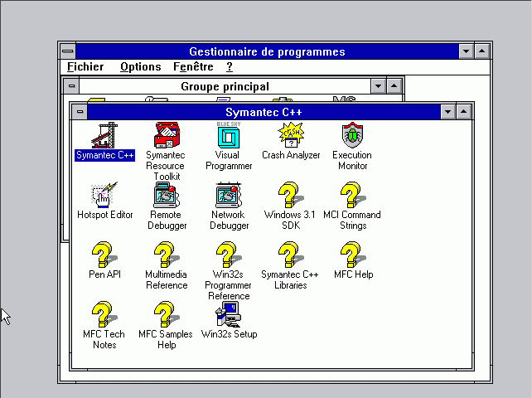Image resolution: width=532 pixels, height=398 pixels.
Task: Click the Win32s Setup icon
Action: tap(229, 314)
